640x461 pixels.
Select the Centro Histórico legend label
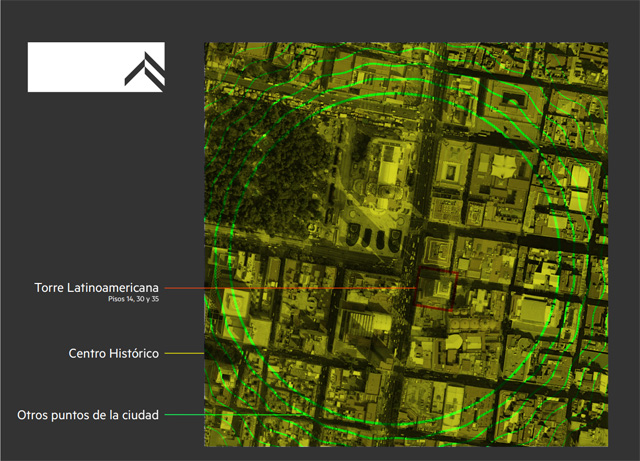tap(113, 353)
